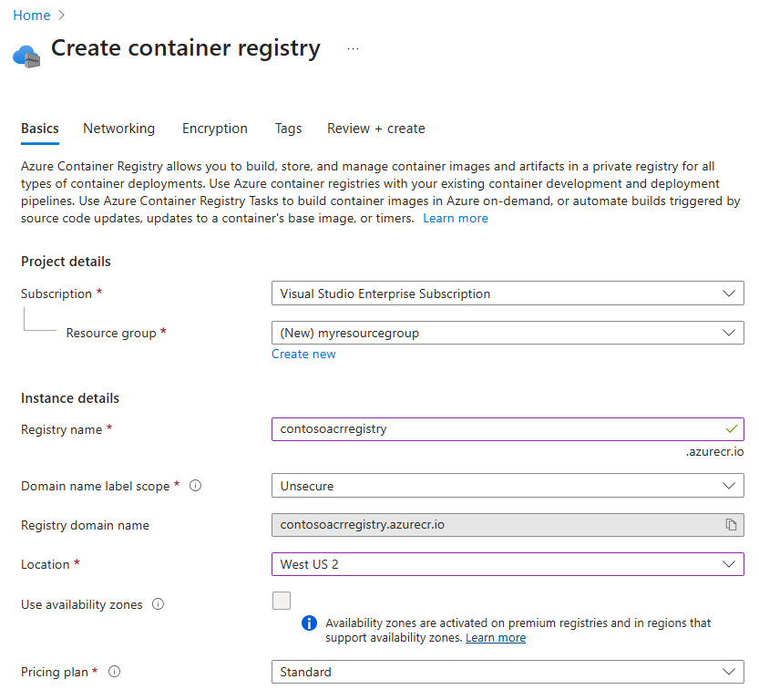The width and height of the screenshot is (759, 700).
Task: Click the Create new resource group link
Action: (x=303, y=354)
